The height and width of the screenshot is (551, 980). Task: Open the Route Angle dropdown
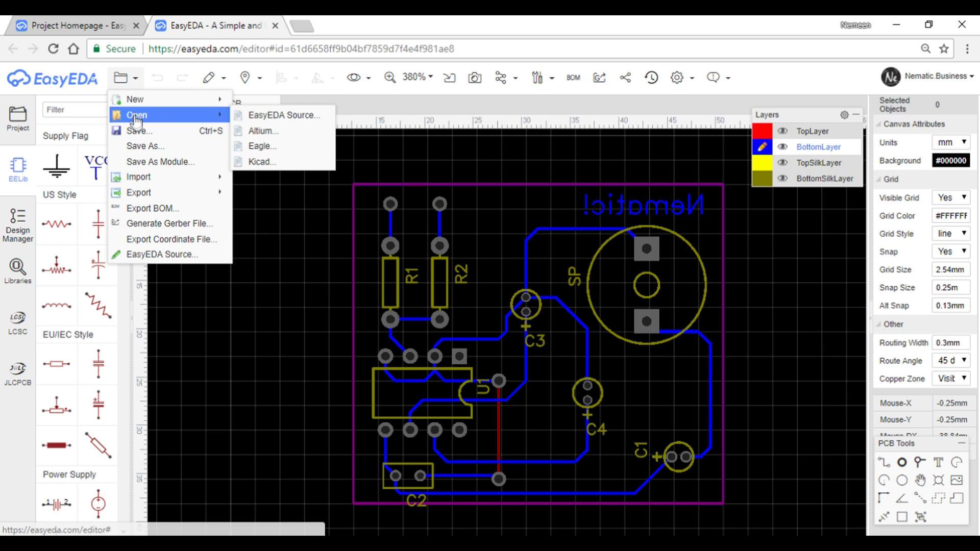tap(951, 360)
